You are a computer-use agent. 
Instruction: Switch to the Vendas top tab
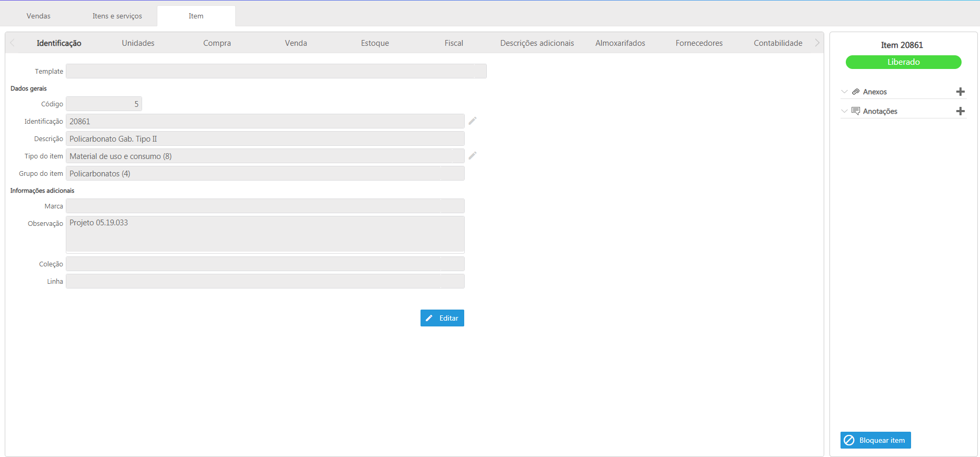click(x=38, y=16)
